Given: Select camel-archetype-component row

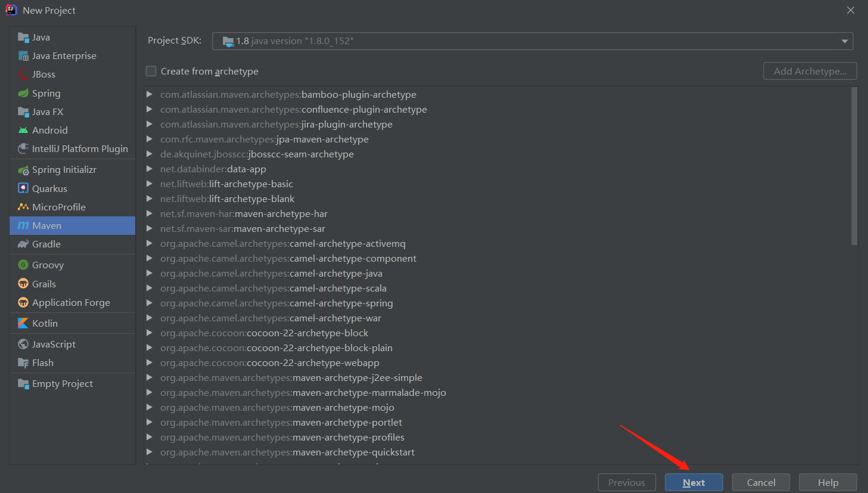Looking at the screenshot, I should [x=497, y=258].
